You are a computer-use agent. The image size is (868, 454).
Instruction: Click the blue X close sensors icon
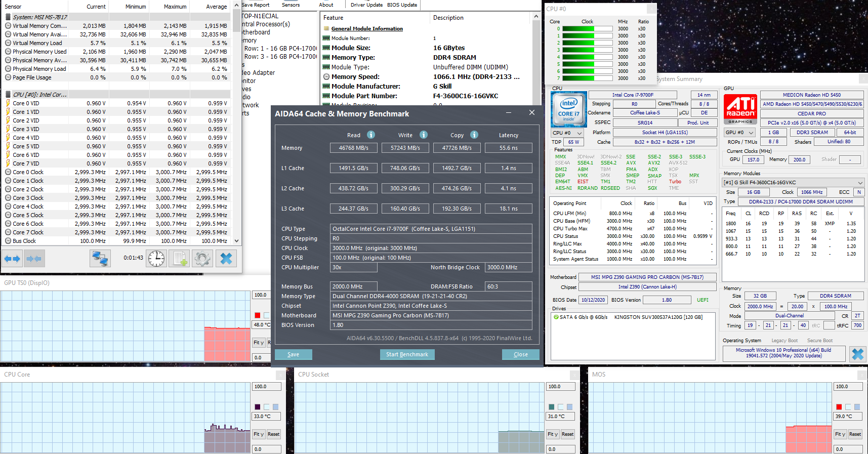click(x=226, y=259)
